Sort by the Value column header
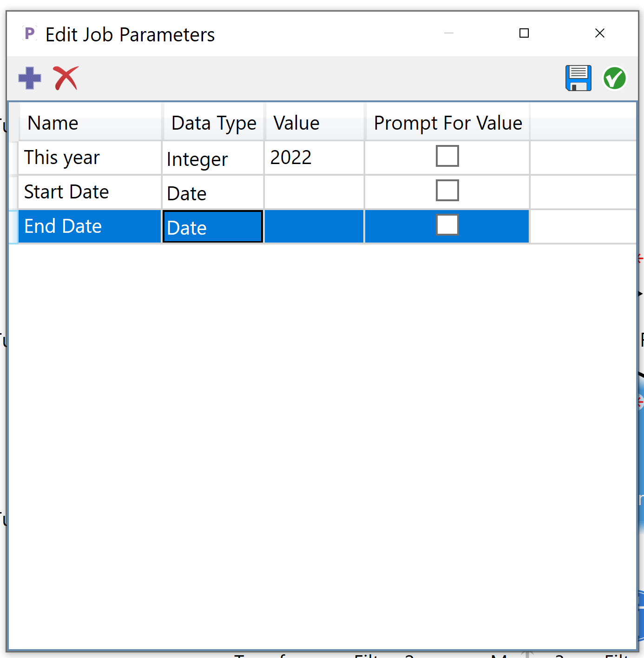Screen dimensions: 644x658 (x=315, y=123)
